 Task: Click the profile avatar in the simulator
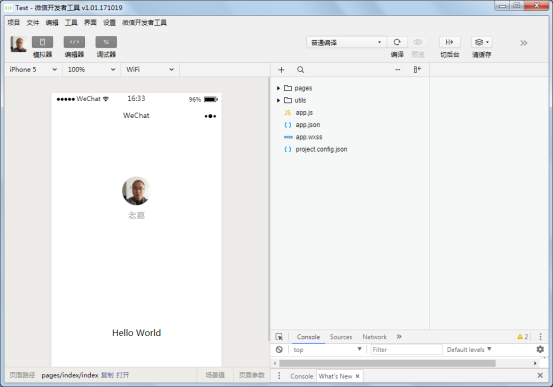coord(136,191)
